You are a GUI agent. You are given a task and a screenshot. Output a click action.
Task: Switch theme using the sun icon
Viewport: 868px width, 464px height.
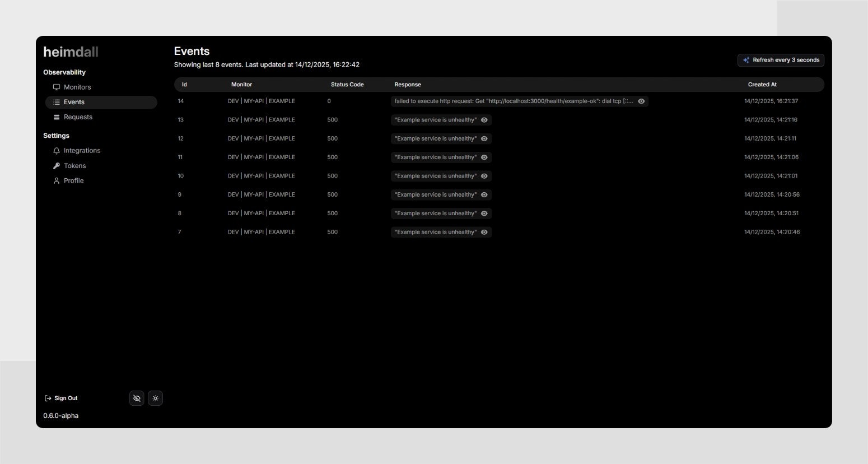(155, 398)
